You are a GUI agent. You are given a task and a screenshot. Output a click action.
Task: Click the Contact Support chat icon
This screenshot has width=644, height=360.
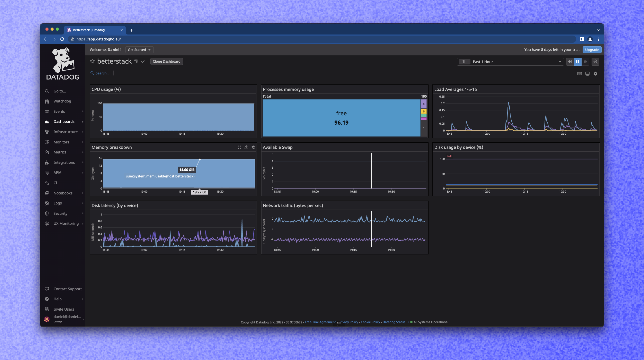[47, 289]
